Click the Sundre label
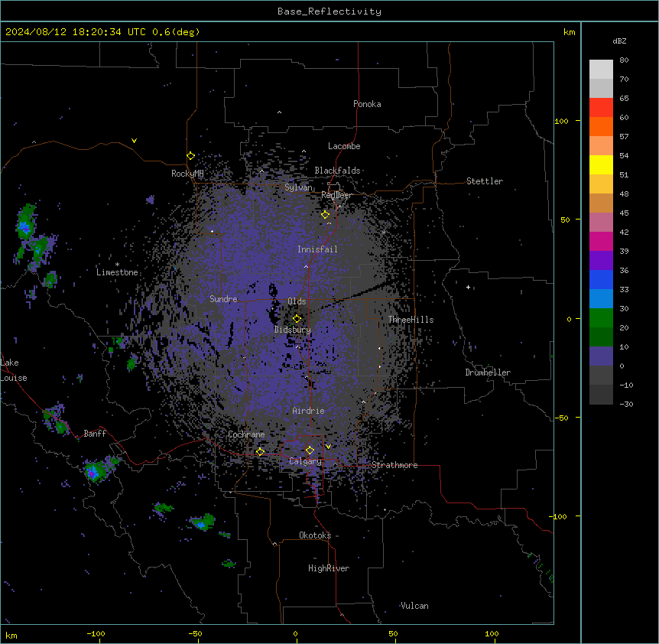 pyautogui.click(x=223, y=299)
